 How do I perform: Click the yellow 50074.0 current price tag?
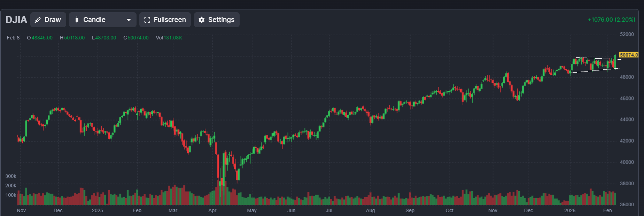point(628,55)
